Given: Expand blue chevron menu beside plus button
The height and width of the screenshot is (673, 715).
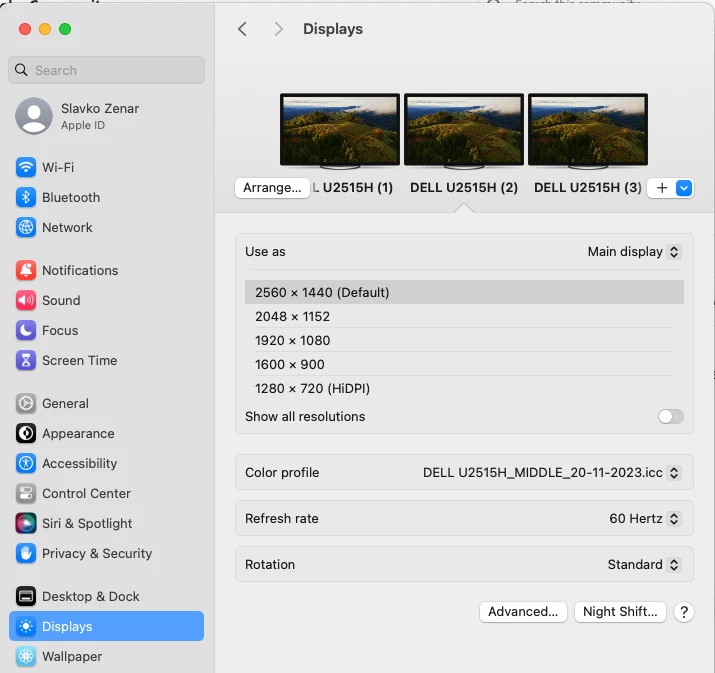Looking at the screenshot, I should point(684,188).
